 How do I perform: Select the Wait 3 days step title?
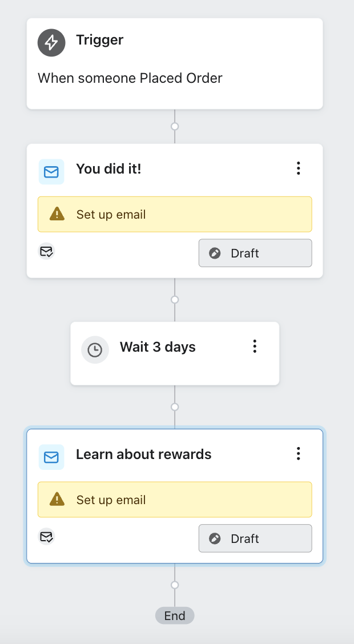[x=158, y=347]
